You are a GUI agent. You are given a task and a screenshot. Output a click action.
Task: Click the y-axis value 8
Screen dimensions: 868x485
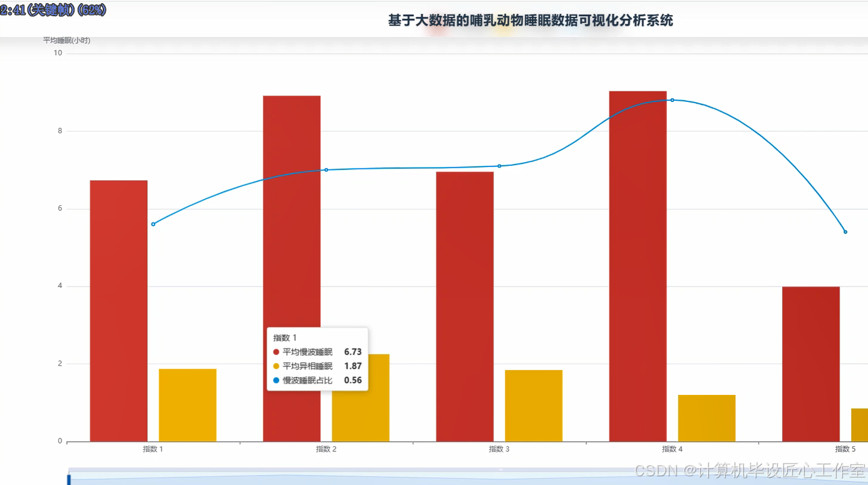click(60, 131)
